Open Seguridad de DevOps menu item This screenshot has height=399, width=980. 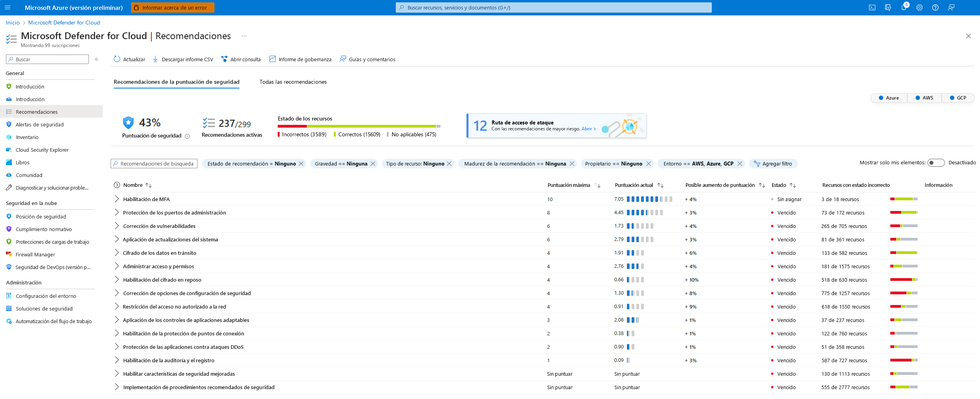tap(53, 267)
